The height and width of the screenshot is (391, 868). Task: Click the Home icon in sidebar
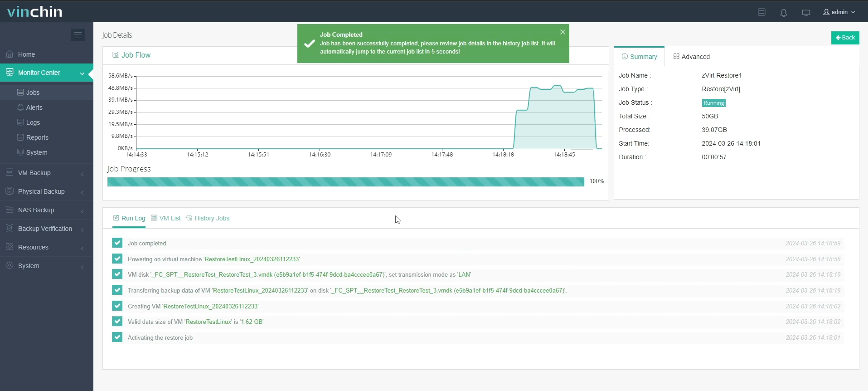10,54
